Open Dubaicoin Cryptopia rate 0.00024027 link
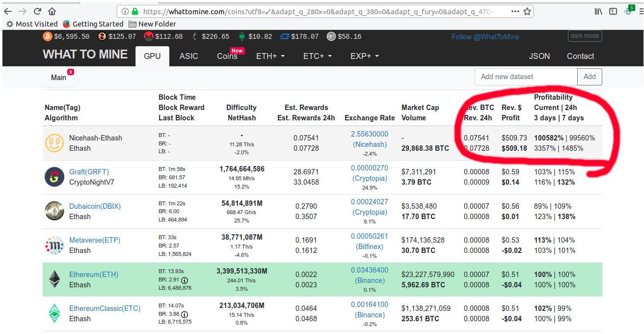The width and height of the screenshot is (644, 334). click(370, 207)
